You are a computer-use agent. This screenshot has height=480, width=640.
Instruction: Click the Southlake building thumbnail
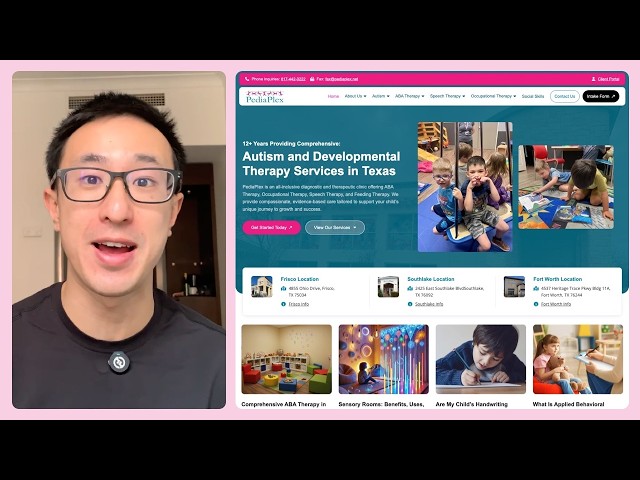(388, 287)
